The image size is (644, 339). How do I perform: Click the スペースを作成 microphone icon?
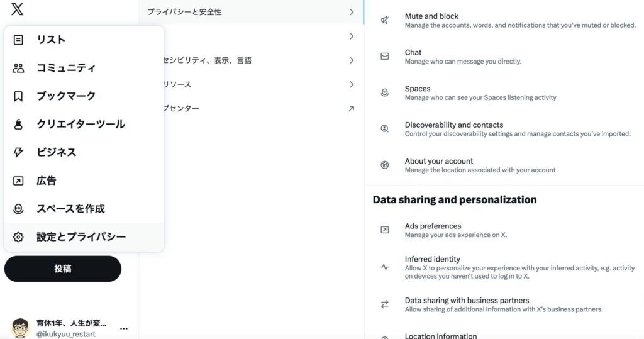pyautogui.click(x=18, y=209)
